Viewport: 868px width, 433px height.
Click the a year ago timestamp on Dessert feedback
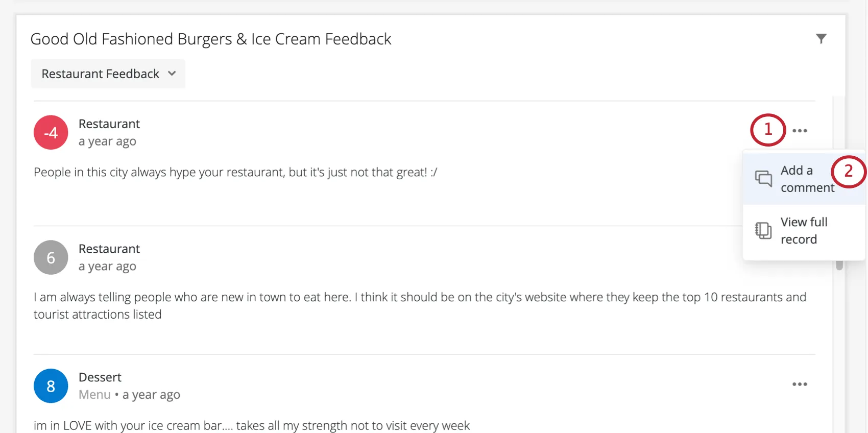pos(151,394)
